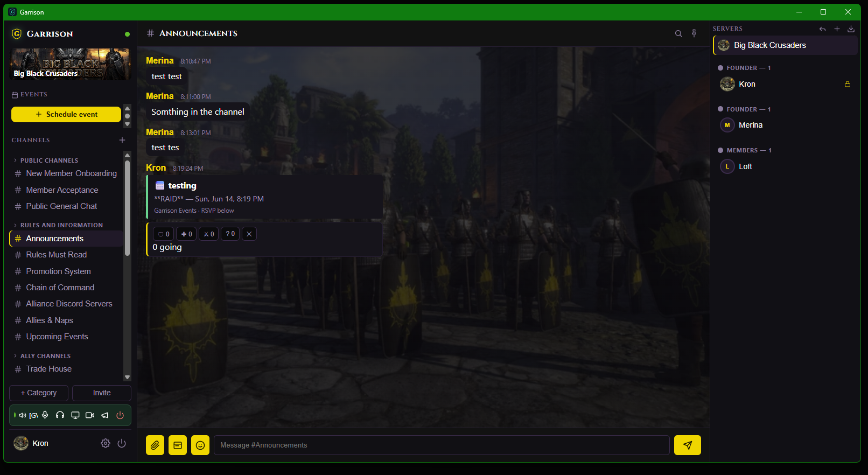Image resolution: width=868 pixels, height=475 pixels.
Task: Select Big Black Crusaders server
Action: [785, 45]
